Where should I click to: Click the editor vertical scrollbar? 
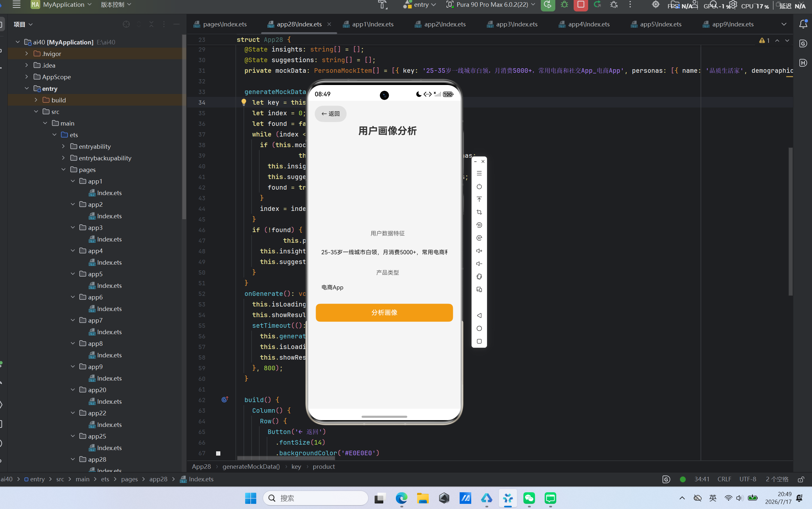click(x=790, y=222)
